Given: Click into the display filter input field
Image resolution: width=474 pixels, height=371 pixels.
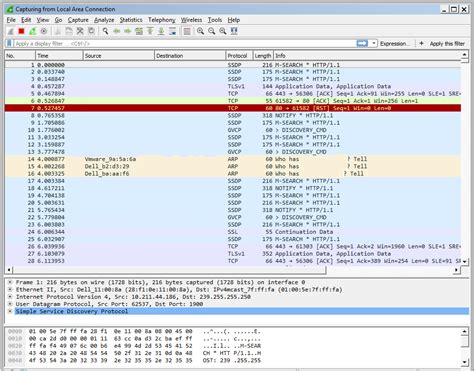Looking at the screenshot, I should pos(185,43).
